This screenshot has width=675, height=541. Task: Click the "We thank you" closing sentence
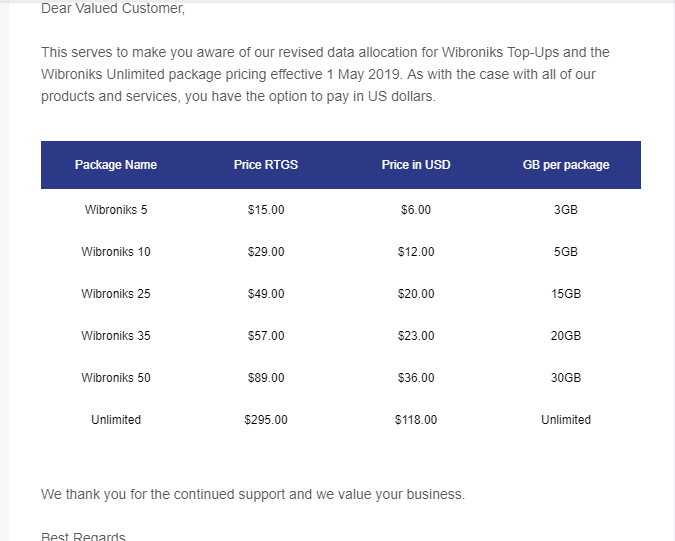click(253, 494)
